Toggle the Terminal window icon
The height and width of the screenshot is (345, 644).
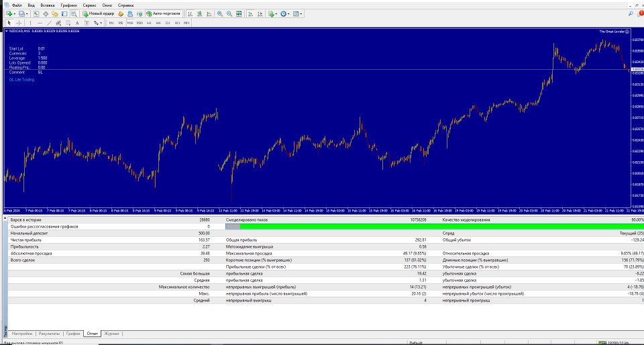(x=64, y=13)
